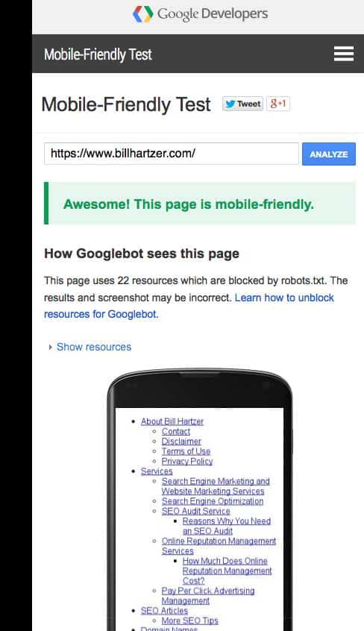
Task: Open Learn how to unblock resources link
Action: 189,306
